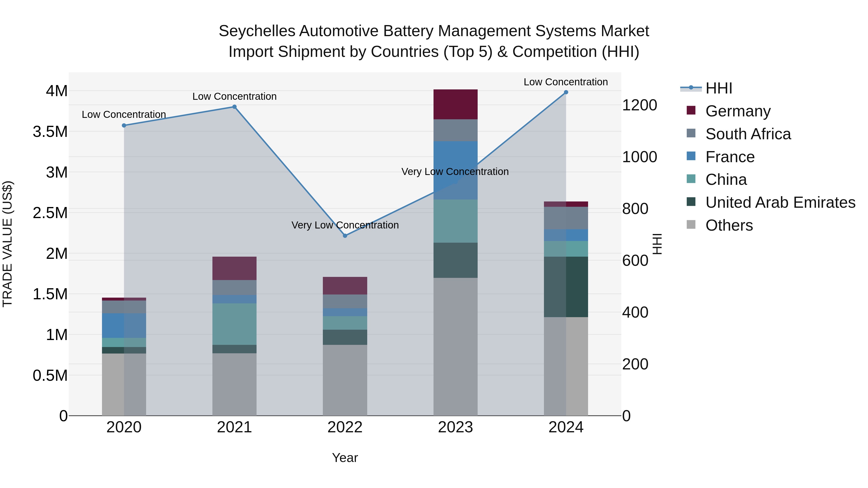This screenshot has height=488, width=868.
Task: Click the 0.5M tick on trade value axis
Action: tap(50, 375)
